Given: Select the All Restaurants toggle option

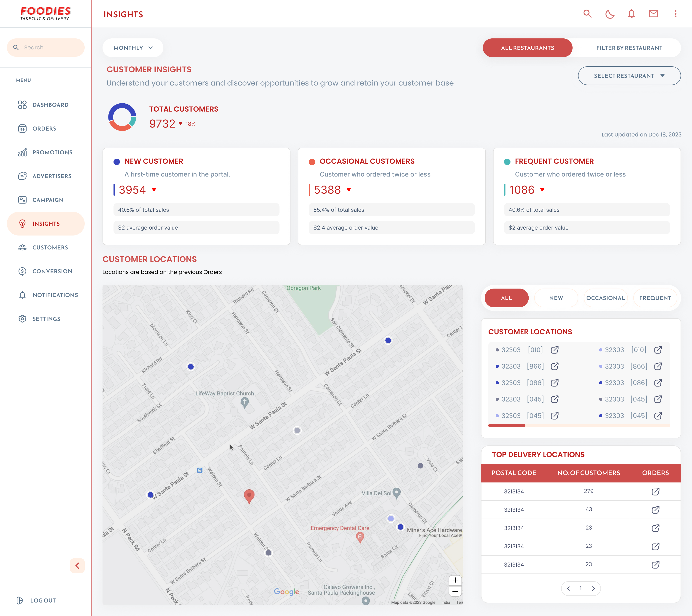Looking at the screenshot, I should (527, 48).
